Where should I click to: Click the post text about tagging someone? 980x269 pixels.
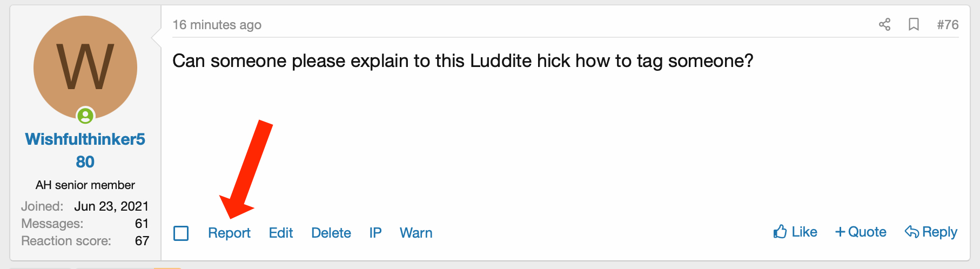click(462, 61)
